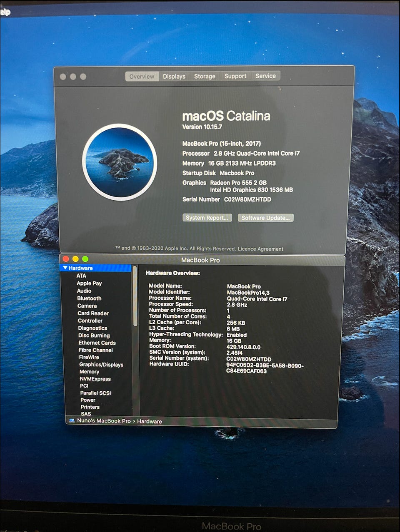This screenshot has width=400, height=532.
Task: Select Apple Pay in the sidebar
Action: tap(89, 283)
